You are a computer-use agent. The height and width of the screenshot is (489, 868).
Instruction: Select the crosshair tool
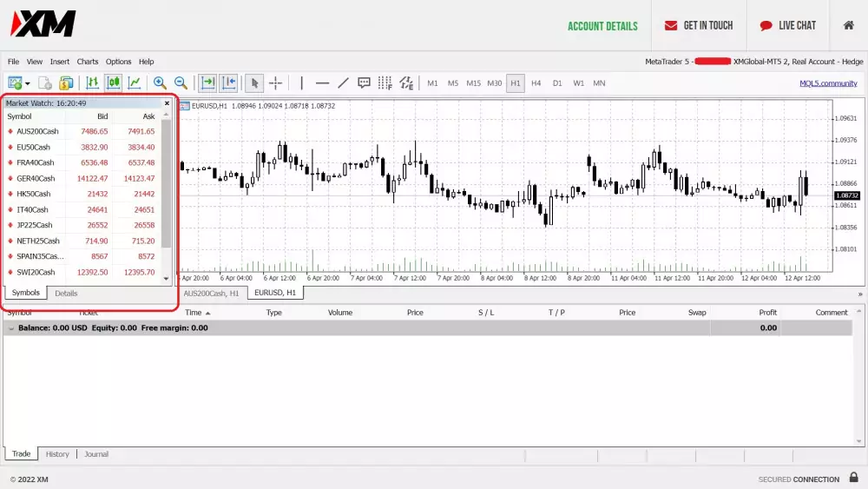(276, 83)
